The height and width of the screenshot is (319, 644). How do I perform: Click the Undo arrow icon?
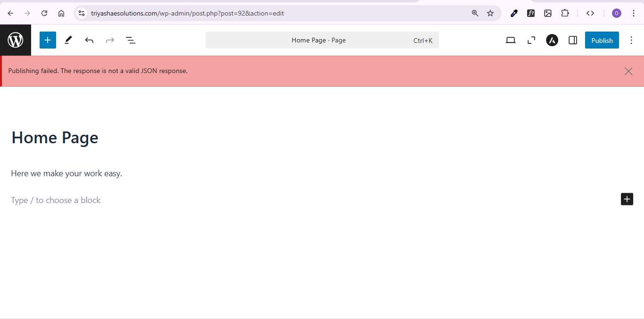pos(89,40)
